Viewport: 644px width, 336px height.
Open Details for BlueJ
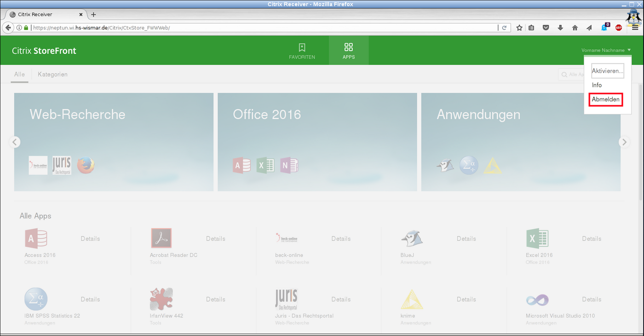coord(466,238)
